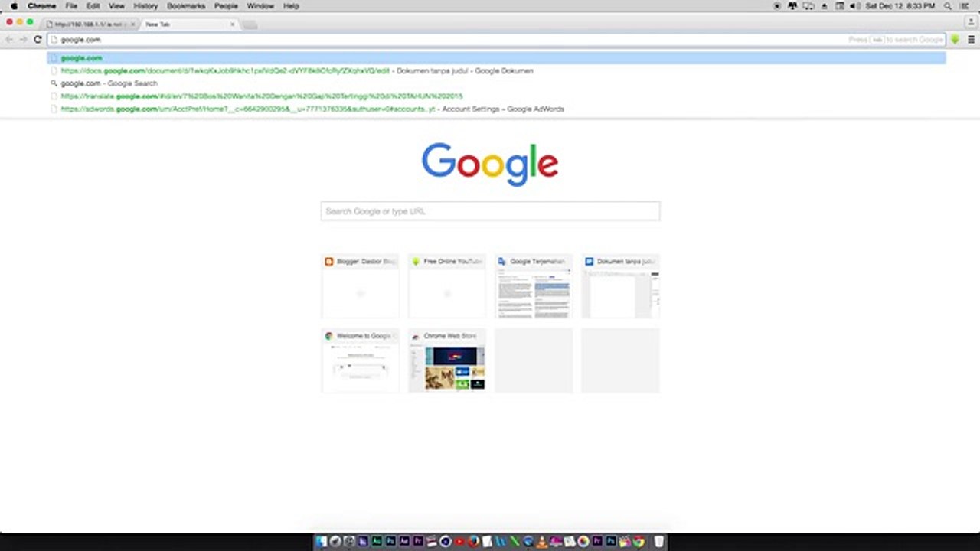Launch Adobe After Effects from the dock
This screenshot has width=980, height=551.
405,542
